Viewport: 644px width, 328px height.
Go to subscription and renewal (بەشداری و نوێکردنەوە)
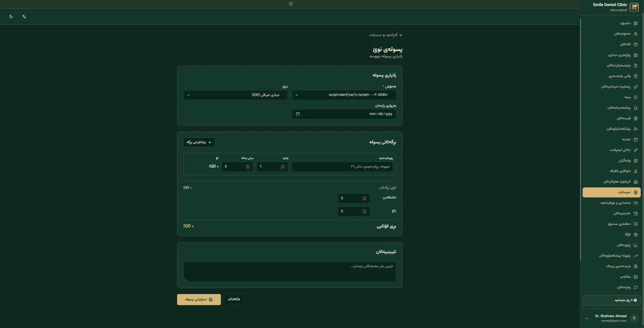[611, 203]
